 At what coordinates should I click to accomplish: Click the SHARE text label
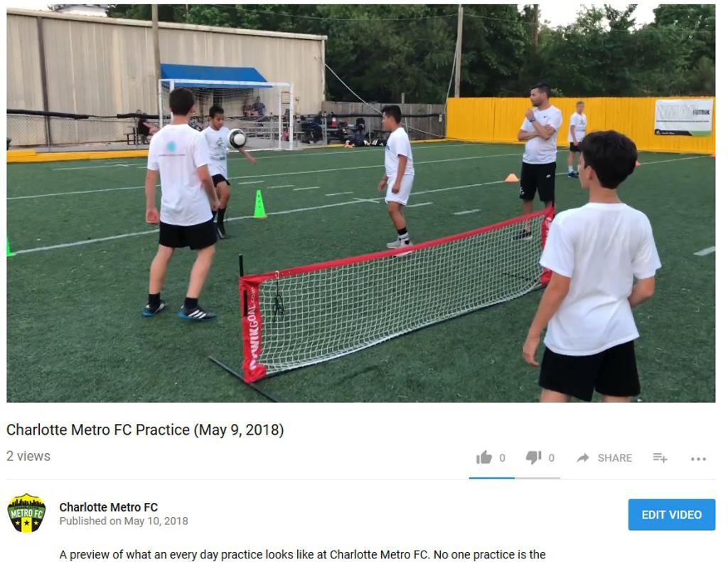pos(615,458)
